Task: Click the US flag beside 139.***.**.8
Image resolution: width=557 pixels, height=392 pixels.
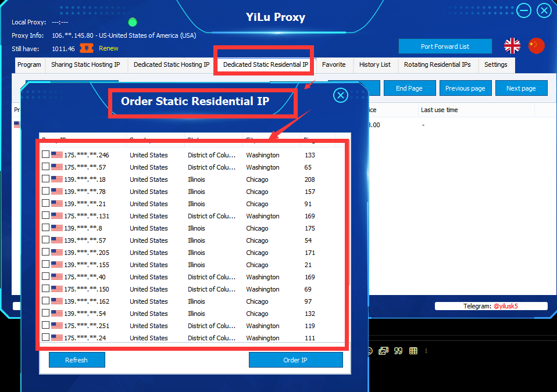Action: [57, 228]
